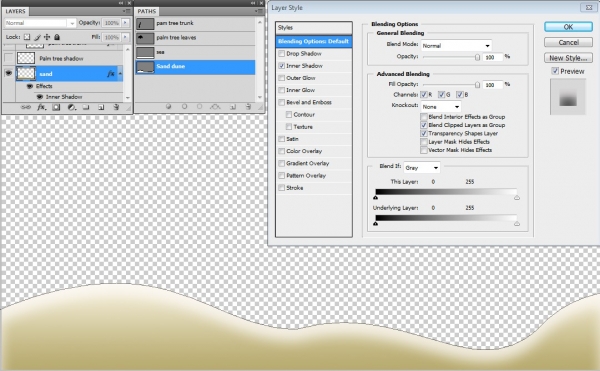Click the Fill Opacity slider handle
This screenshot has height=371, width=600.
tap(477, 85)
